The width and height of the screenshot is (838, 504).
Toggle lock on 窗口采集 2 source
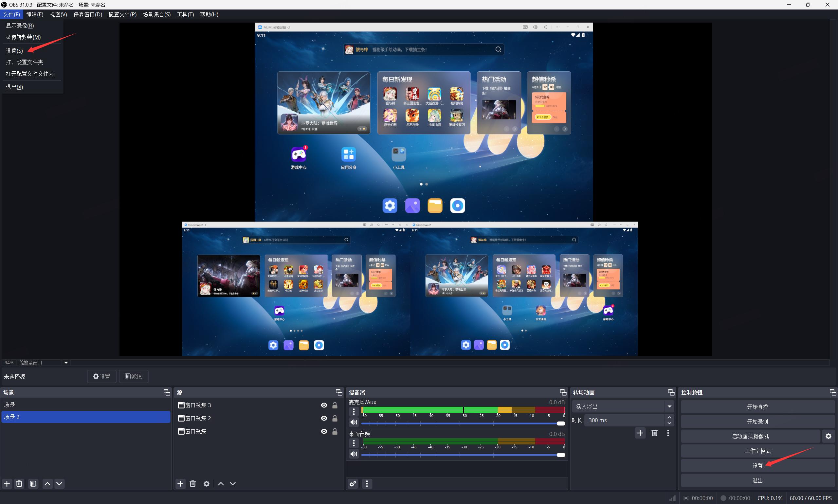(335, 418)
